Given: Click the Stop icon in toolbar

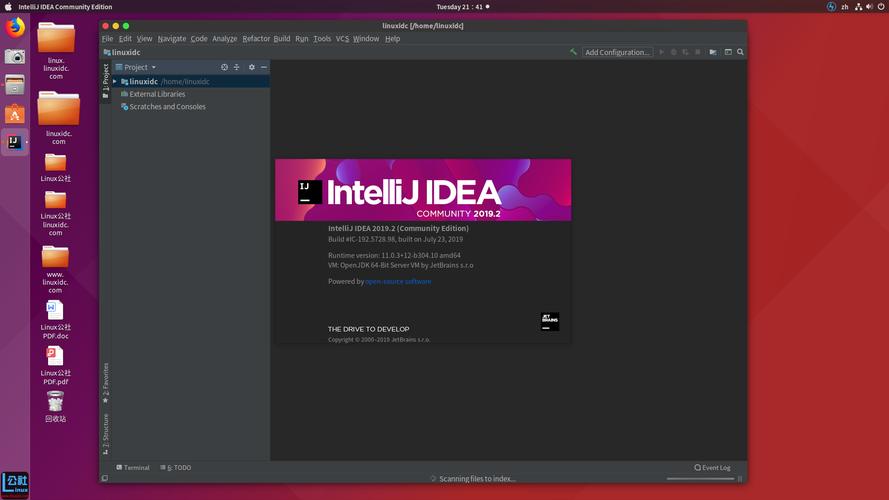Looking at the screenshot, I should click(x=698, y=52).
